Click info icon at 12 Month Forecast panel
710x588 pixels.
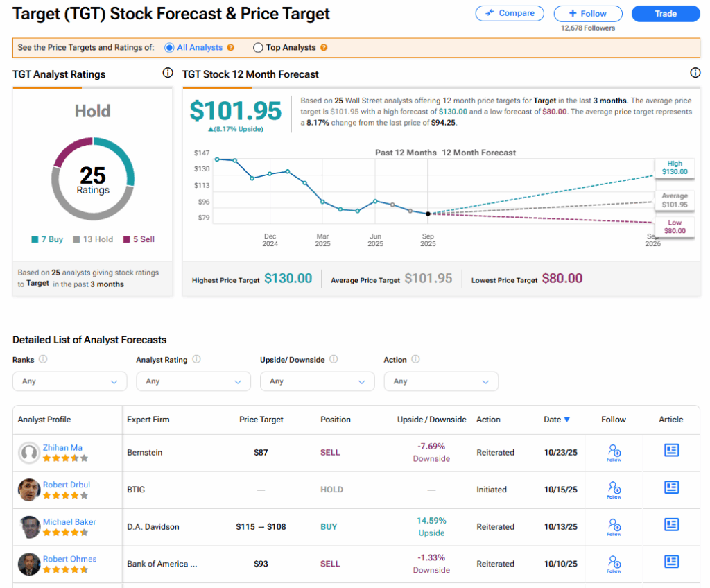point(695,73)
